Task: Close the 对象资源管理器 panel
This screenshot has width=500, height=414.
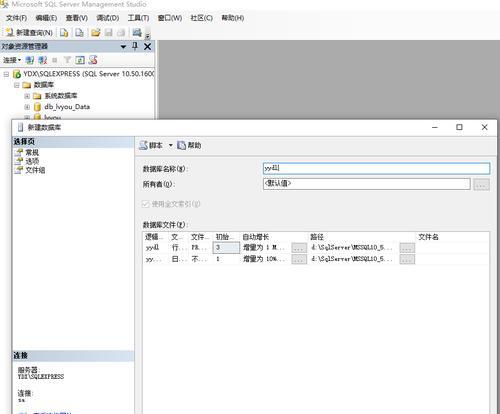Action: click(x=147, y=46)
